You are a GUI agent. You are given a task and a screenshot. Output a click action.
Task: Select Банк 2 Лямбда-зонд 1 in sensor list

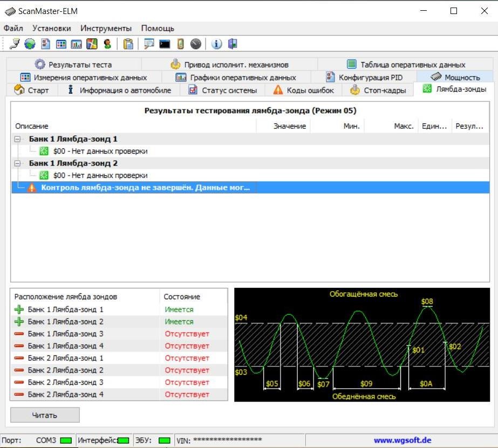[x=65, y=358]
